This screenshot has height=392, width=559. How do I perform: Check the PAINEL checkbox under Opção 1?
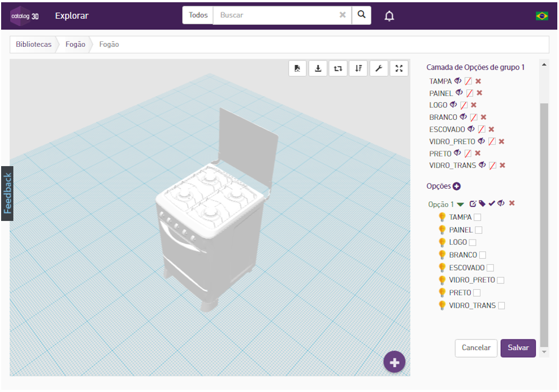coord(479,230)
